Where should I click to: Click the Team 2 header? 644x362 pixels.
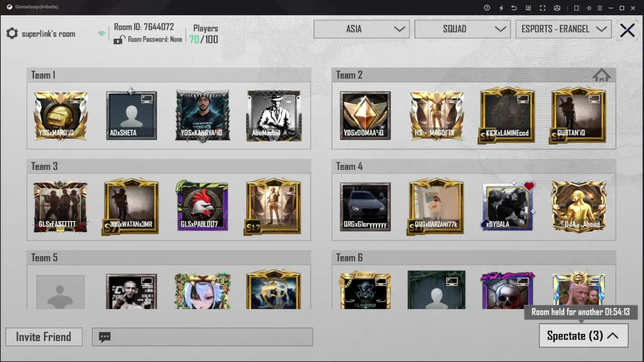[474, 75]
